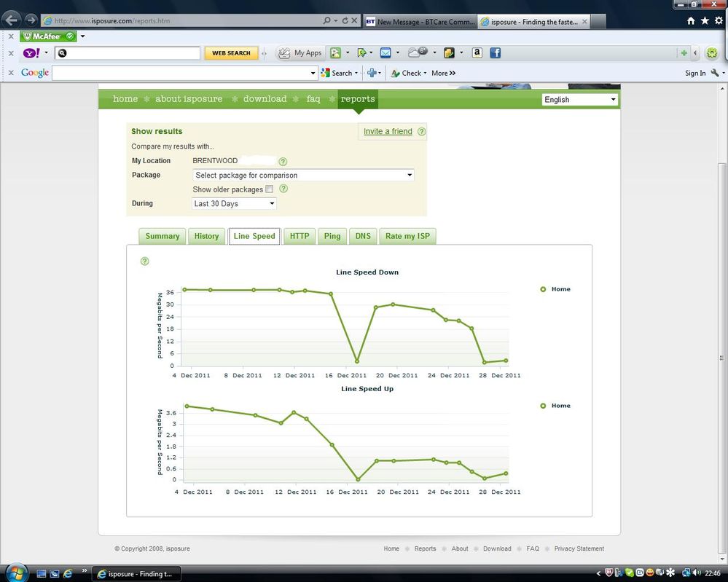Click the Facebook icon in Yahoo toolbar
728x582 pixels.
click(496, 53)
